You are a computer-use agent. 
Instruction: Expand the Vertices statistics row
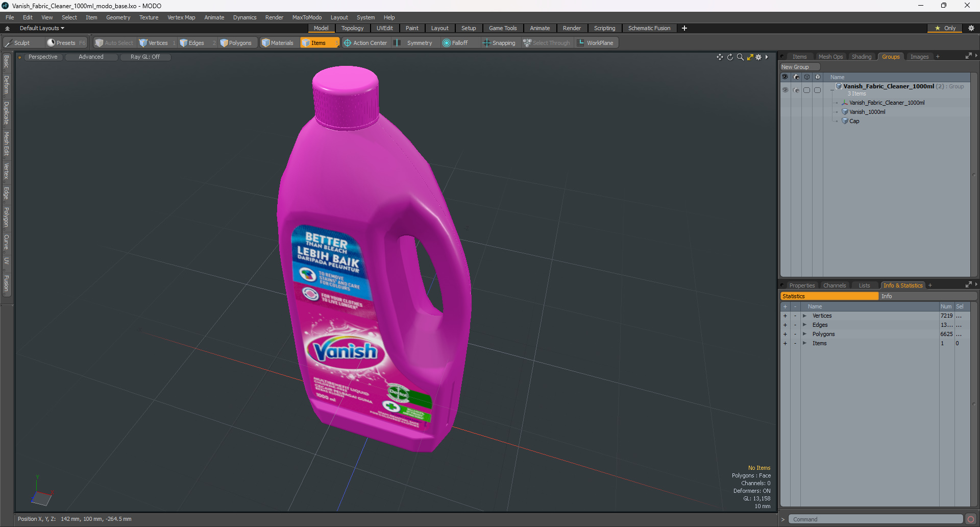coord(804,316)
